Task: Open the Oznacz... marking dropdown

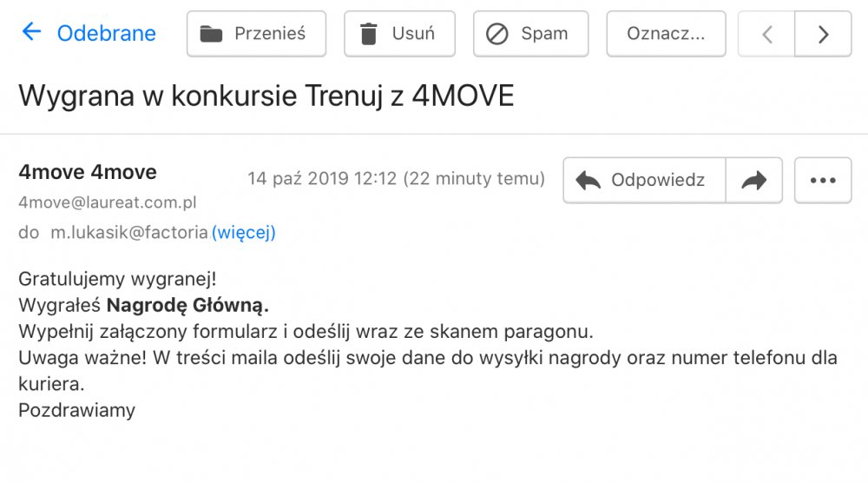Action: [666, 34]
